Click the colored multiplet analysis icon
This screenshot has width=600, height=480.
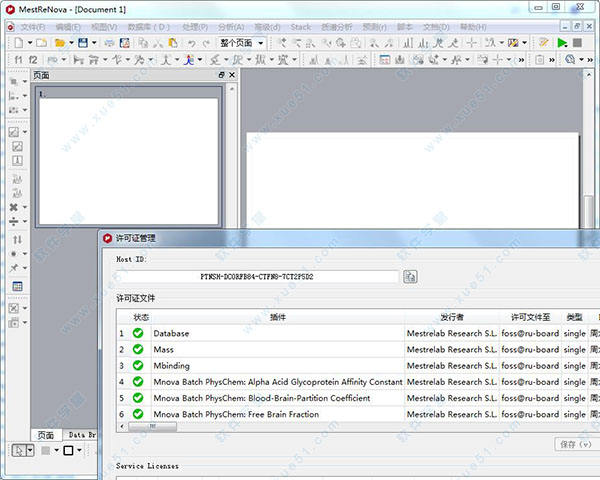189,60
